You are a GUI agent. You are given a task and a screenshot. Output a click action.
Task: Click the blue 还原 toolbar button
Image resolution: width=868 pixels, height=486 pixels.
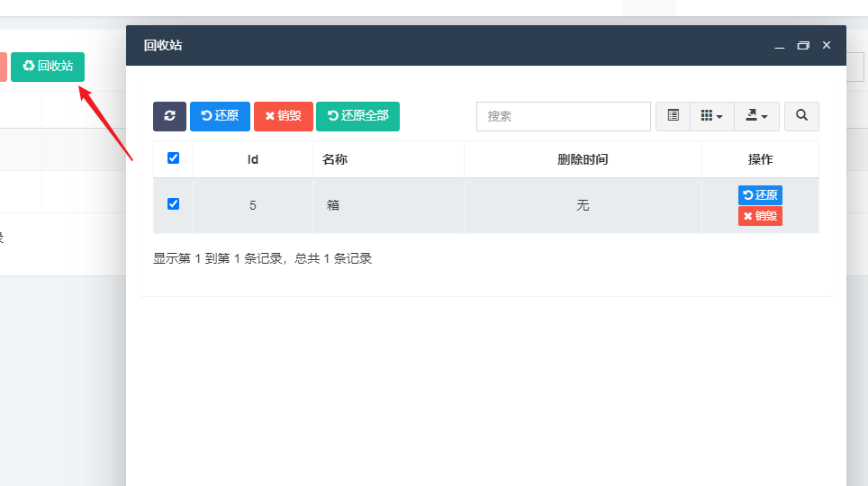pos(220,116)
